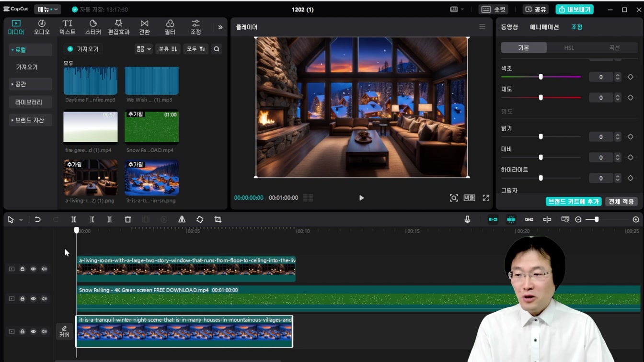Expand the 공간 section in the sidebar
The image size is (644, 362).
[30, 84]
